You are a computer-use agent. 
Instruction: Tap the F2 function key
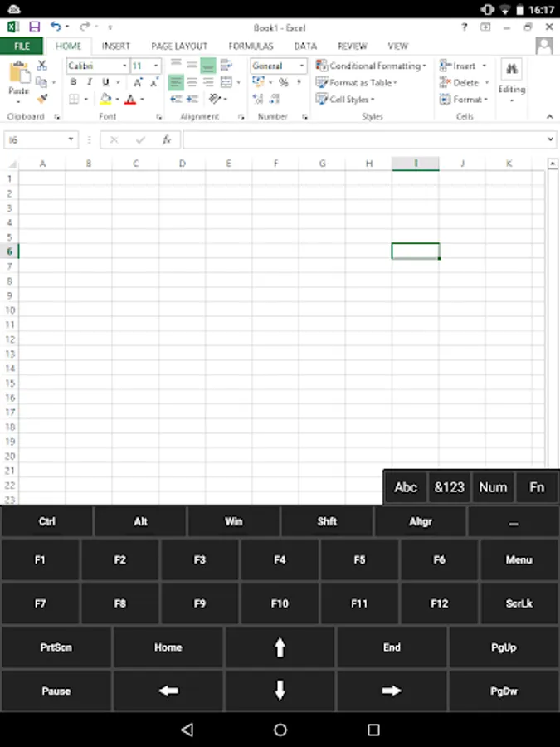[x=120, y=559]
